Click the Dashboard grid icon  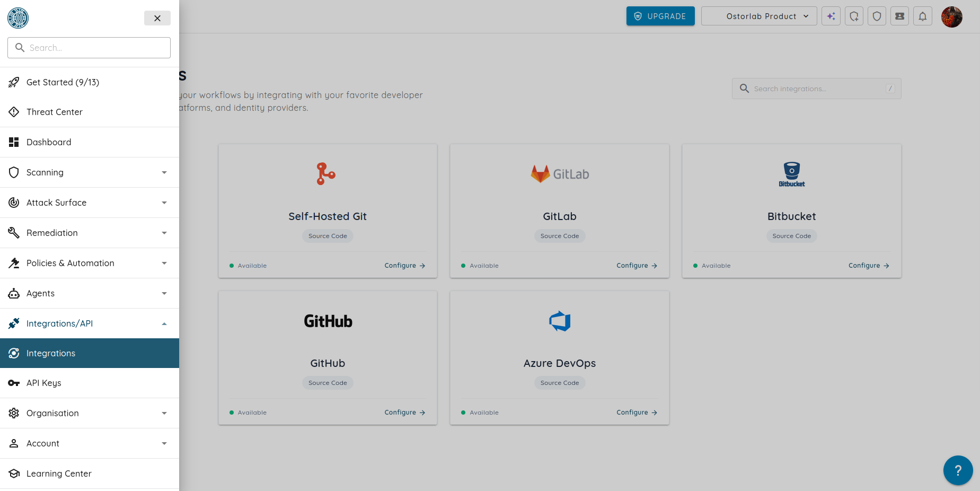(14, 142)
